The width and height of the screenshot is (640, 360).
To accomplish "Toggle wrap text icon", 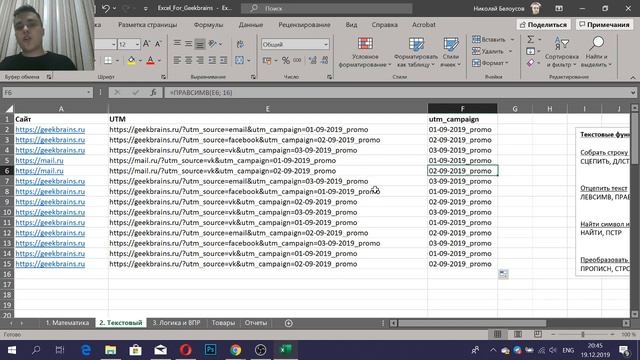I will click(240, 44).
